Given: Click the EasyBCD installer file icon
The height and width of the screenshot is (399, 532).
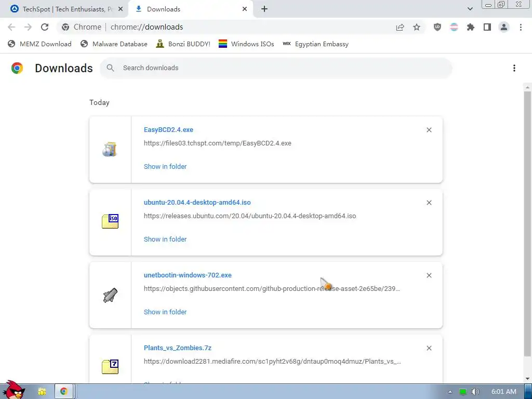Looking at the screenshot, I should (110, 149).
